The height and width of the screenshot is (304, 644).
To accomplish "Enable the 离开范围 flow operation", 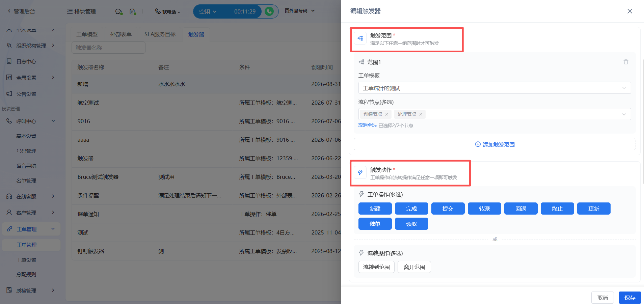I will coord(414,267).
